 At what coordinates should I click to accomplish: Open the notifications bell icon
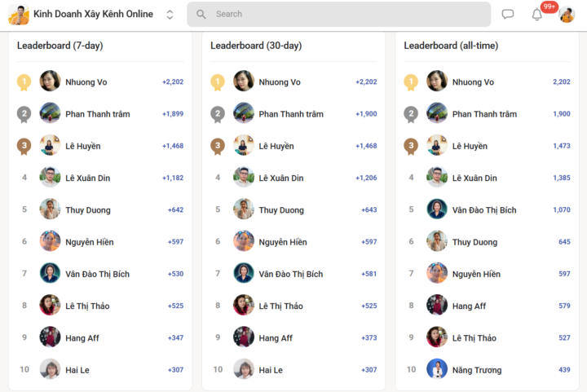pos(536,15)
